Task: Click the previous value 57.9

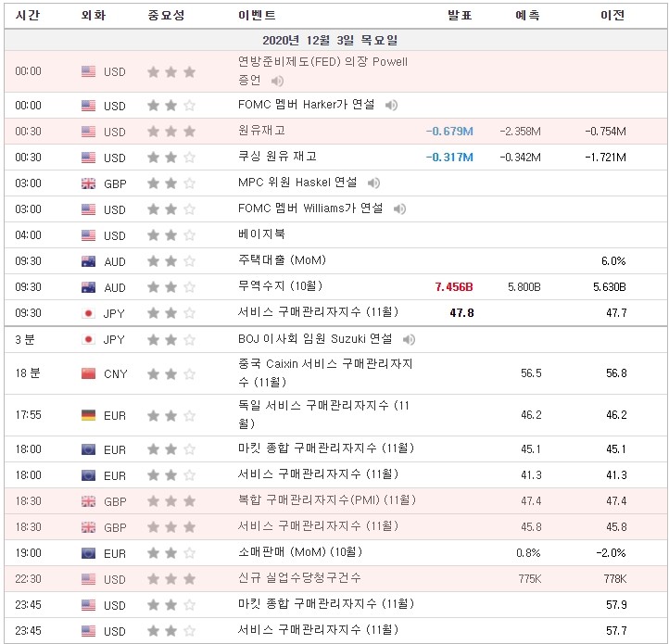Action: pos(616,605)
